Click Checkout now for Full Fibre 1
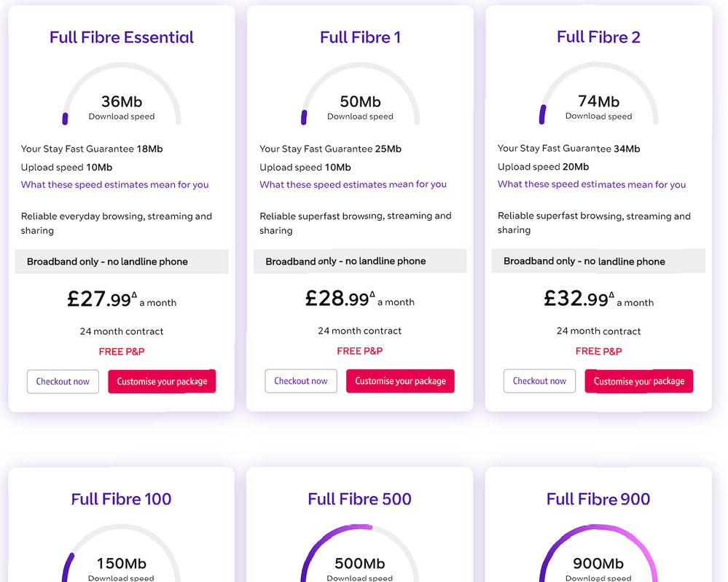Screen dimensions: 728x582 coord(301,381)
